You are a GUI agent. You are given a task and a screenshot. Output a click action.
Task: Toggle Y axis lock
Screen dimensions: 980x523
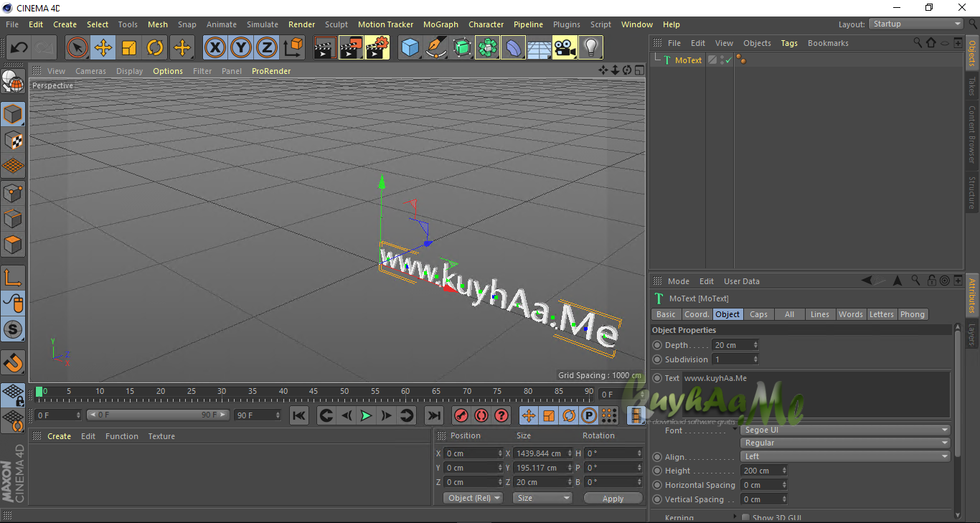point(241,48)
